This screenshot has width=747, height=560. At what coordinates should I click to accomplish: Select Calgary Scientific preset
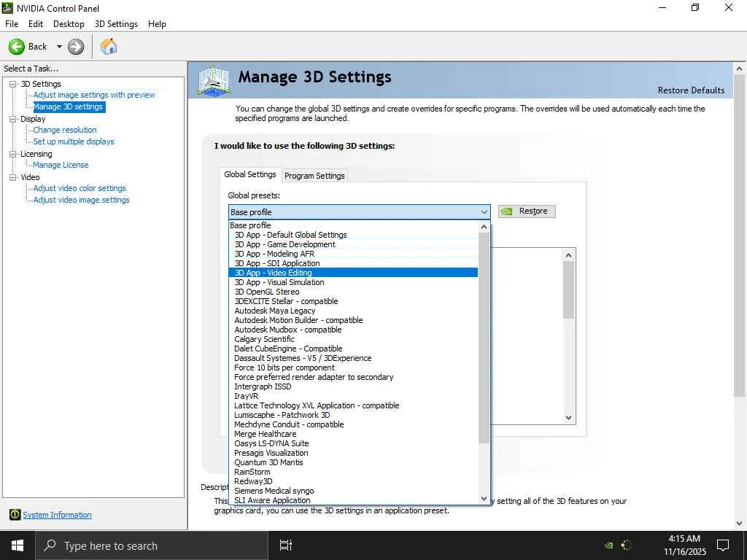[x=353, y=339]
